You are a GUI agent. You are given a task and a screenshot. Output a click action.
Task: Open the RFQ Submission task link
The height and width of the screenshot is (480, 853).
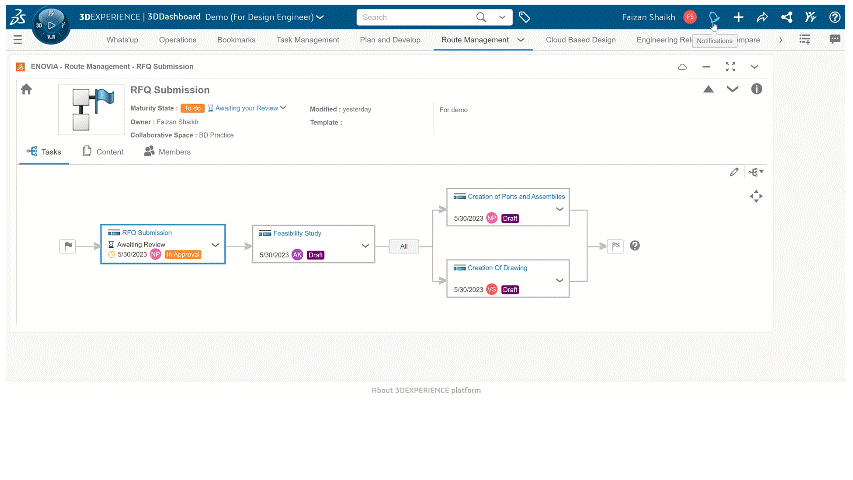click(x=147, y=232)
